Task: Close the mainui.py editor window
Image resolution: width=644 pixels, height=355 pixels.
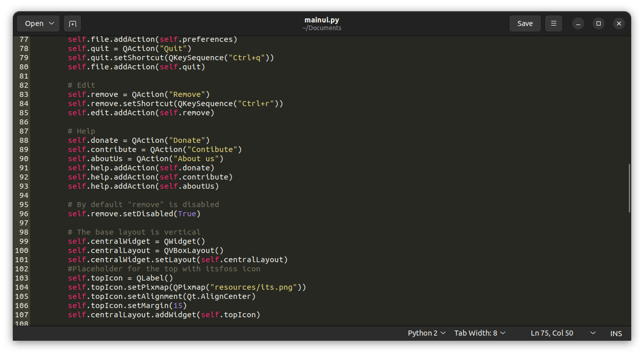Action: point(619,23)
